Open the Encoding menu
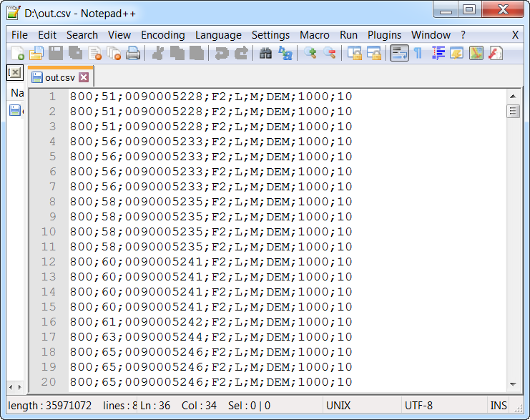Screen dimensions: 530x420 tap(163, 35)
